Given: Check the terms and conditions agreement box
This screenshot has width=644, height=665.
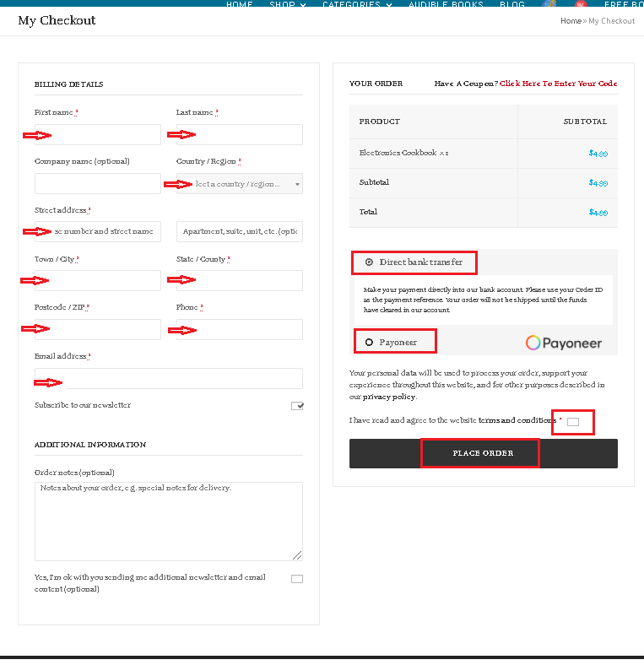Looking at the screenshot, I should tap(573, 422).
